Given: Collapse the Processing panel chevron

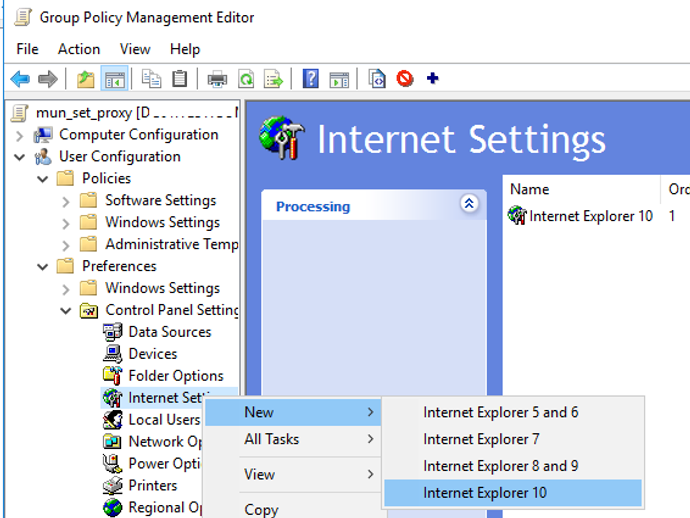Looking at the screenshot, I should [x=469, y=204].
